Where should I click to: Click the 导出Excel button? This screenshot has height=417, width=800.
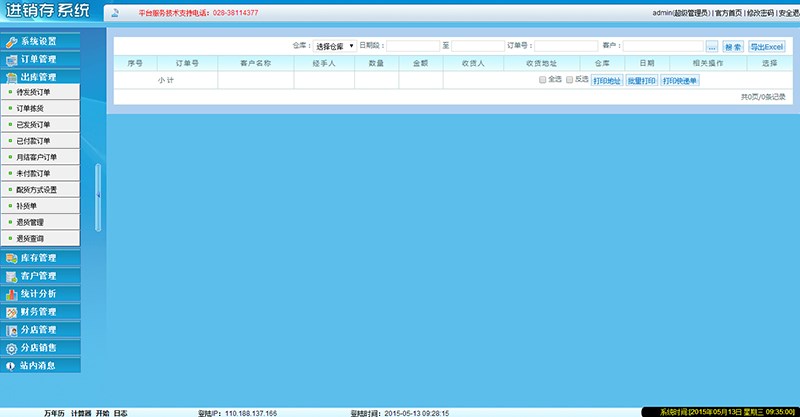tap(766, 46)
